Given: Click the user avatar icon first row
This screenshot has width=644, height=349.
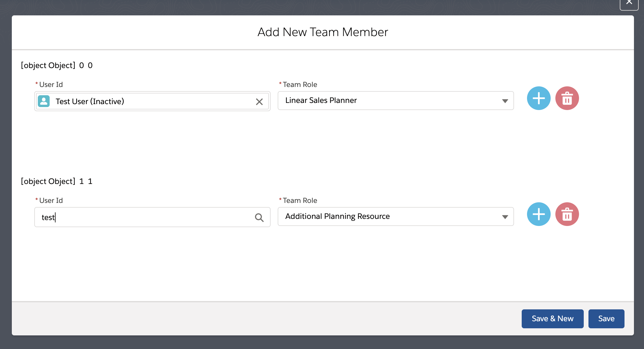Looking at the screenshot, I should (44, 101).
